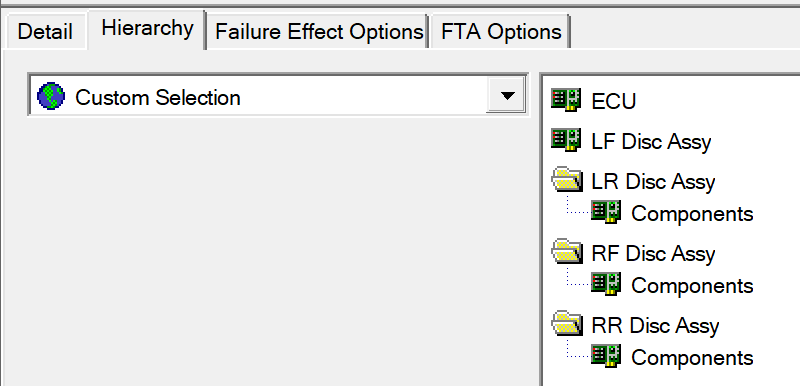Click the LR Disc Assy folder icon

click(566, 180)
